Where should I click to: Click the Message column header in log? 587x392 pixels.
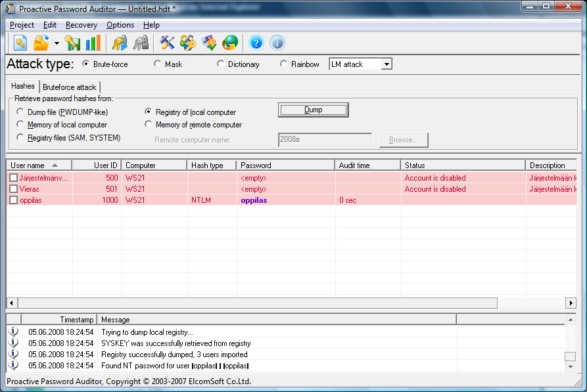coord(277,319)
